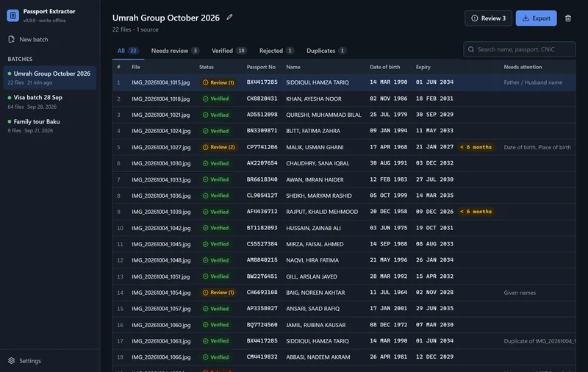Click the search magnifier icon
Image resolution: width=588 pixels, height=372 pixels.
(x=471, y=49)
